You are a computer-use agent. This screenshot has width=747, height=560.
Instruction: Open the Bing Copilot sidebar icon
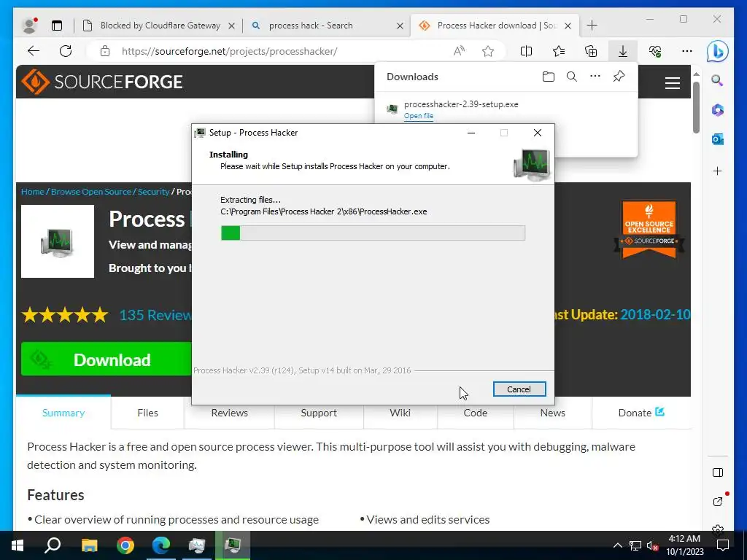[718, 52]
